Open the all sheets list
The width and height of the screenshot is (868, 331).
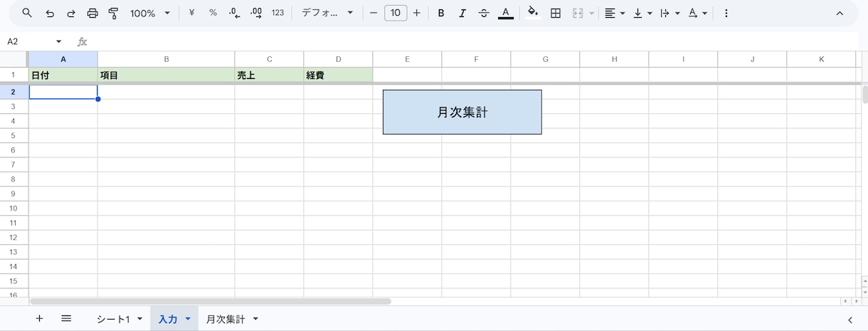tap(66, 319)
